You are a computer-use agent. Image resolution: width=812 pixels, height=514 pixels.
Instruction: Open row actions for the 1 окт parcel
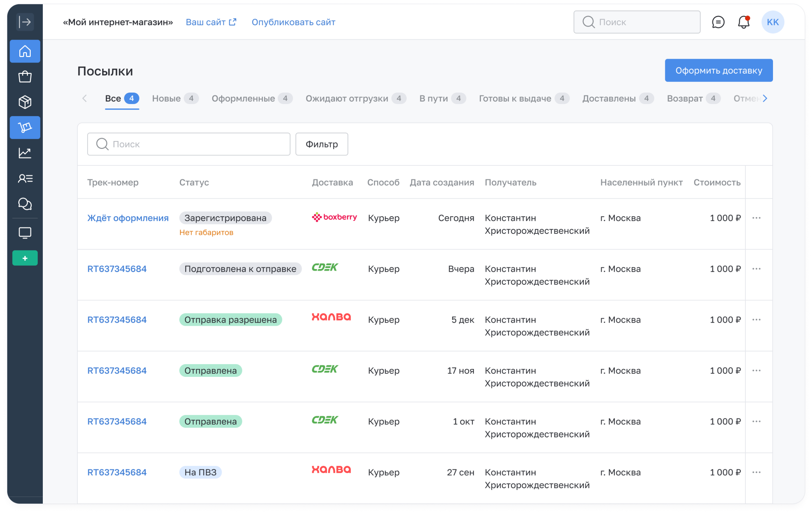coord(756,421)
